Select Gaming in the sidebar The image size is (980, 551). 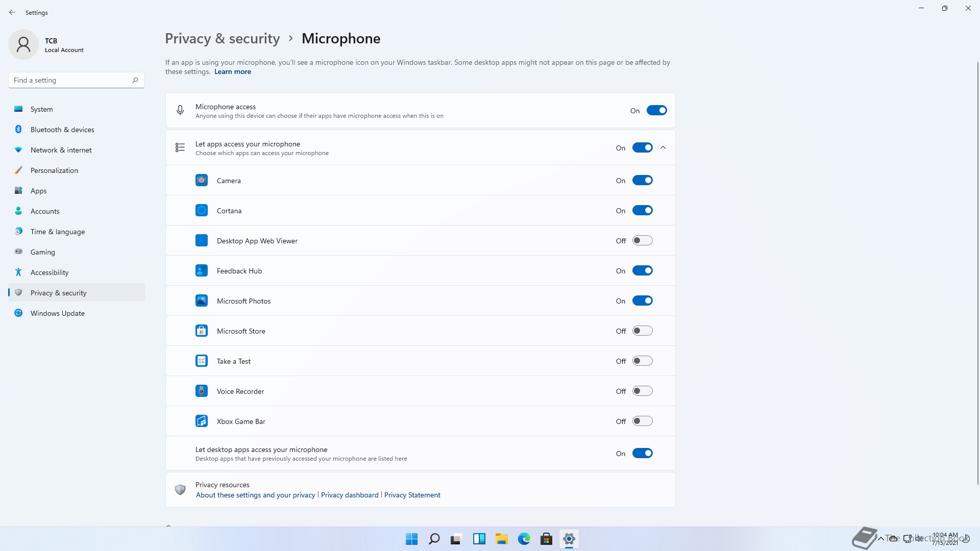point(77,252)
